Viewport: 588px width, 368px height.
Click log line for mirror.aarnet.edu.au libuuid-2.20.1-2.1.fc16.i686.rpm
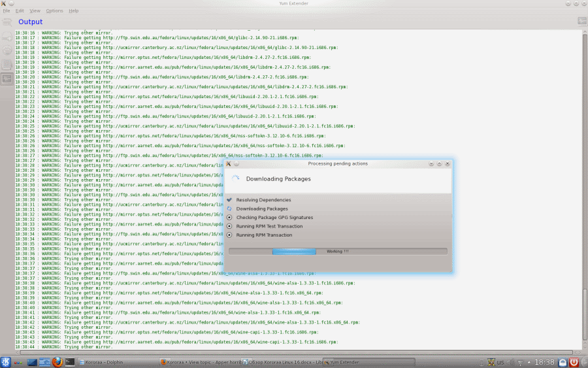point(176,107)
